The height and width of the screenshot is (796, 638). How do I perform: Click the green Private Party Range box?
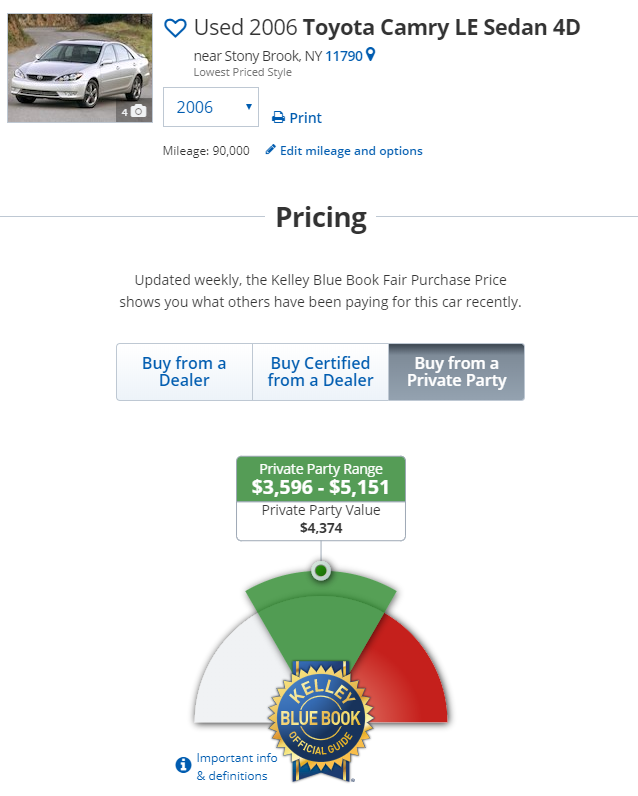(x=321, y=479)
